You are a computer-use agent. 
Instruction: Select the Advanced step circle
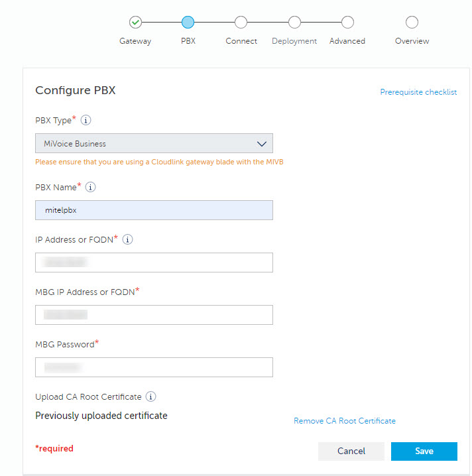tap(347, 23)
